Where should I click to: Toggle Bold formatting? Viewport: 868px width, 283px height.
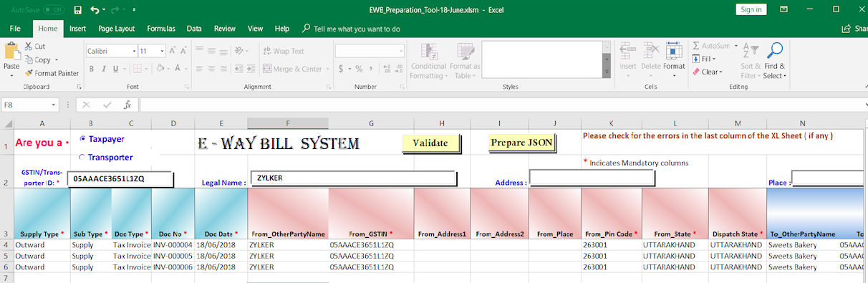point(92,69)
